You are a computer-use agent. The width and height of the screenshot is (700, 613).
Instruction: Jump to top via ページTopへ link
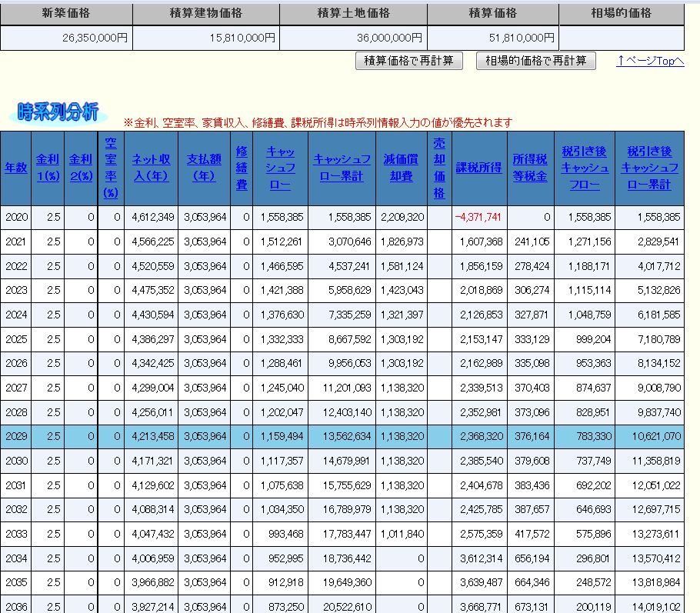pos(650,62)
